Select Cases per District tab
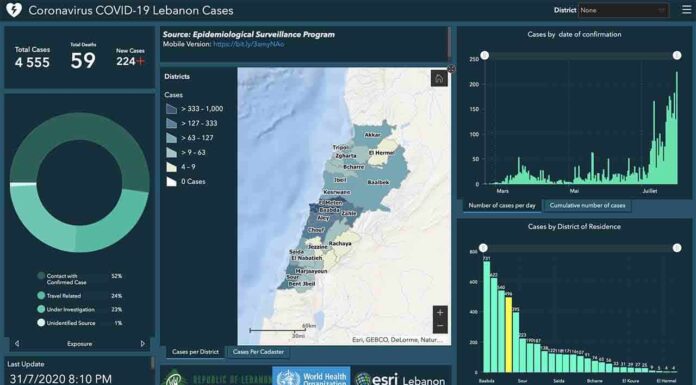 click(195, 352)
